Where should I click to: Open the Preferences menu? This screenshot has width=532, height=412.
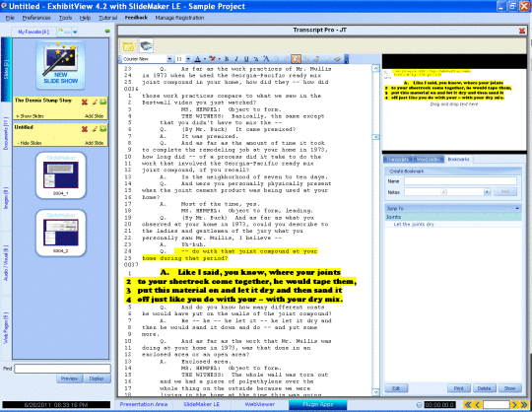36,18
